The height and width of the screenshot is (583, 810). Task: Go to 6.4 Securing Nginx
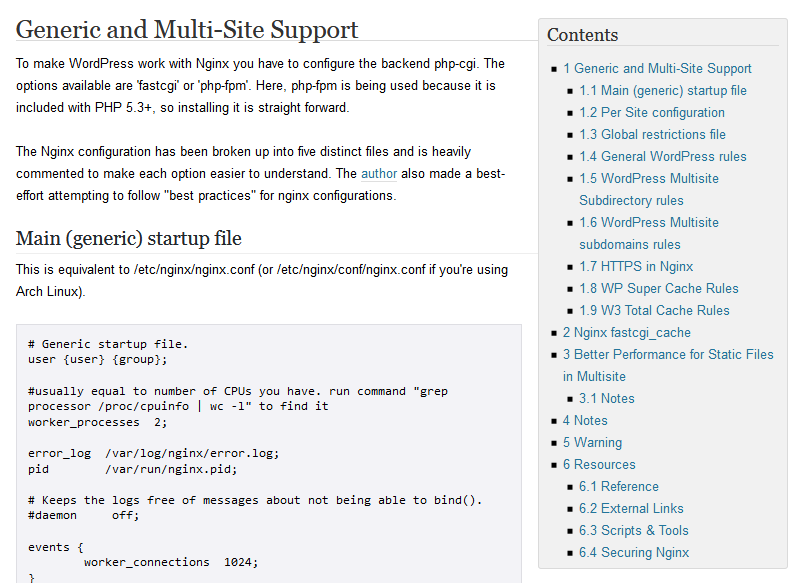coord(634,553)
